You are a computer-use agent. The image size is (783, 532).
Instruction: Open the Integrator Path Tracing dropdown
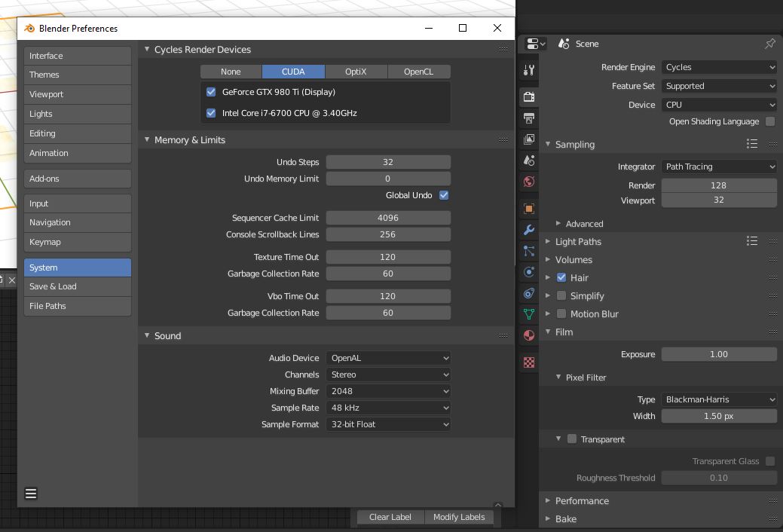click(x=719, y=167)
